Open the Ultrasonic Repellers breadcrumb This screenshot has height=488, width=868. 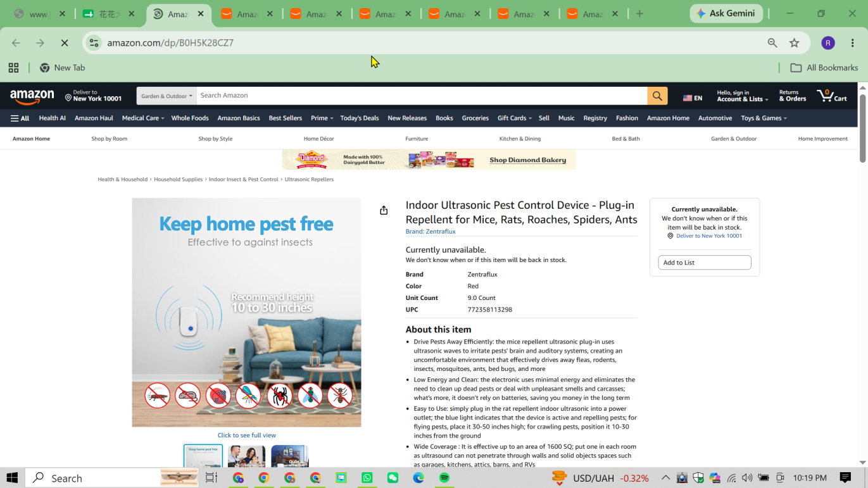point(309,180)
